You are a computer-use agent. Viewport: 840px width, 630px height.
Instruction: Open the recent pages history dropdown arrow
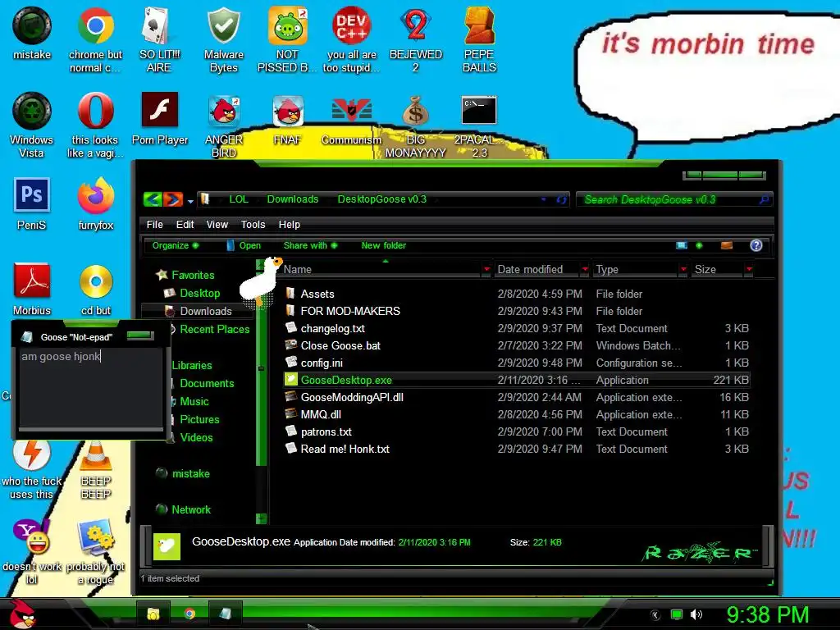point(190,202)
